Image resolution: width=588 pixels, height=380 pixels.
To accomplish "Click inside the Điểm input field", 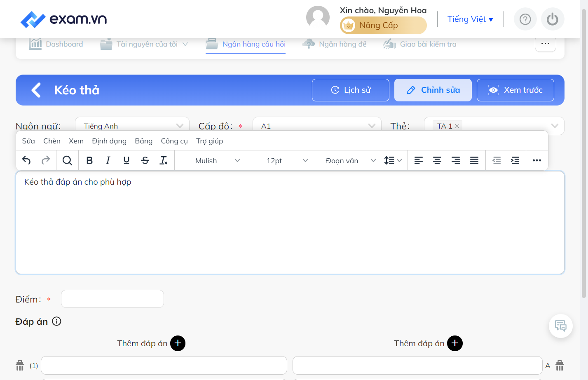I will pyautogui.click(x=112, y=299).
